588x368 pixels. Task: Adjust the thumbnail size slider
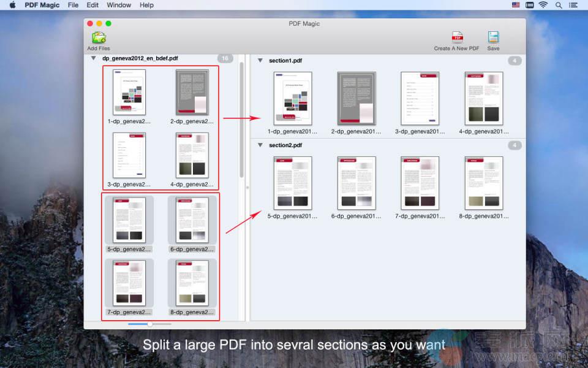point(150,324)
